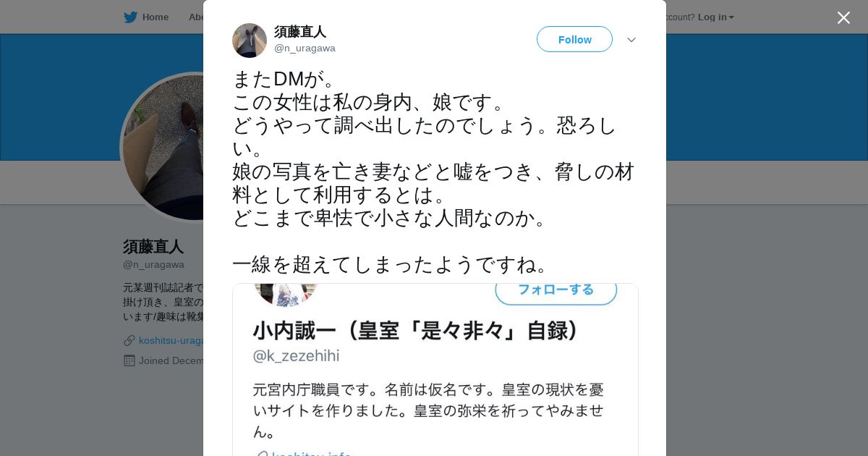Click @n_uragawa handle in the tweet header
Screen dimensions: 868x456
coord(305,48)
